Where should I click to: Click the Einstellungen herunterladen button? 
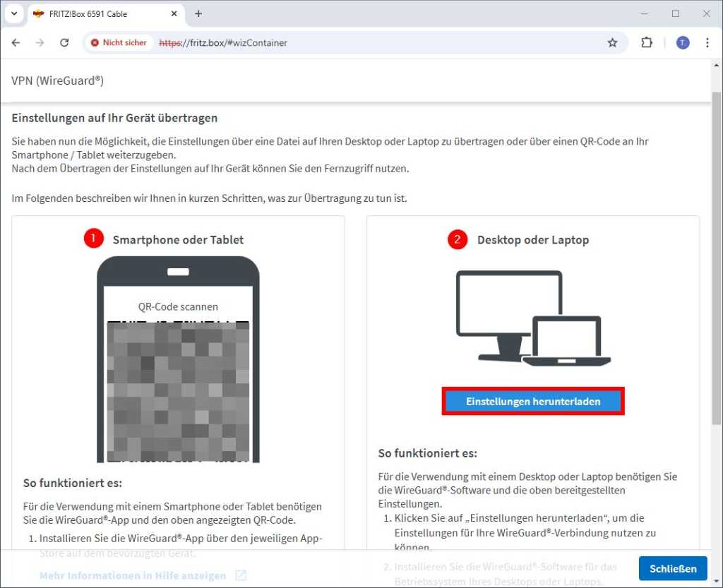pyautogui.click(x=533, y=400)
